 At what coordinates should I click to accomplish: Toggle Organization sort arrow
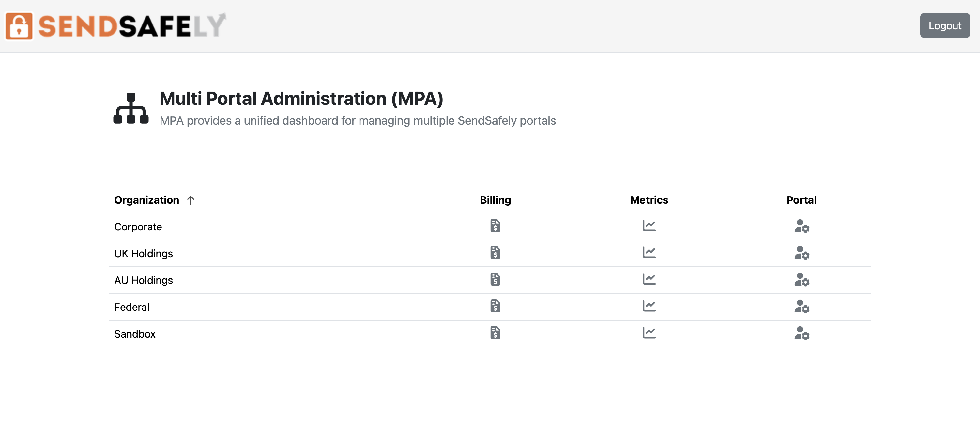[191, 200]
